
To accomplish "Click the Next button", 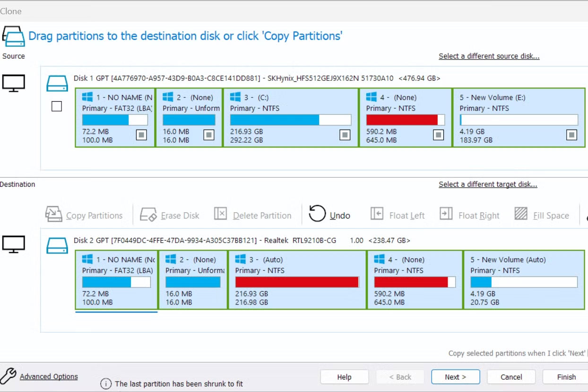I will coord(455,377).
